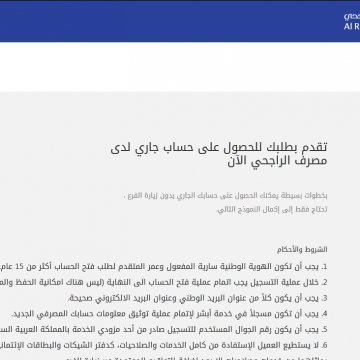Click the blank white strip under header

180,67
